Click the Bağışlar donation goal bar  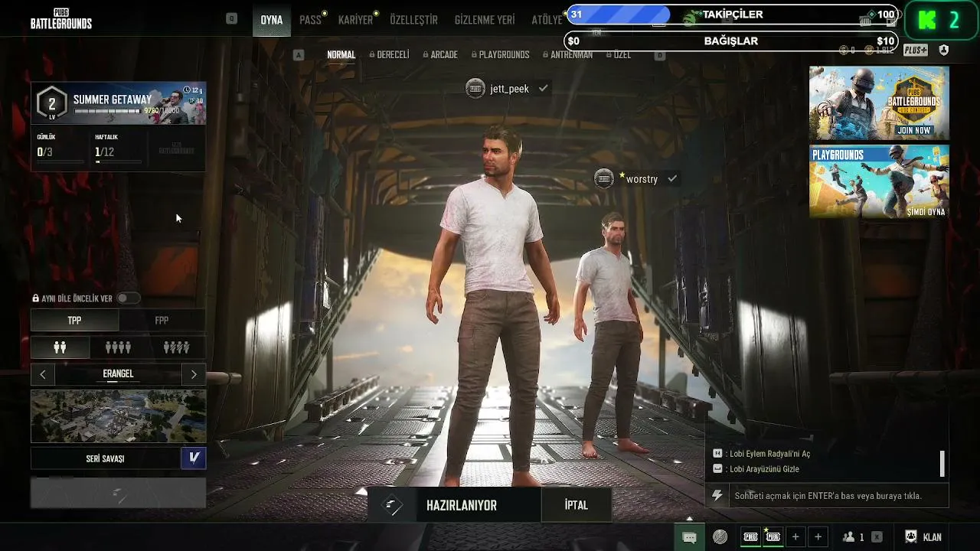732,41
